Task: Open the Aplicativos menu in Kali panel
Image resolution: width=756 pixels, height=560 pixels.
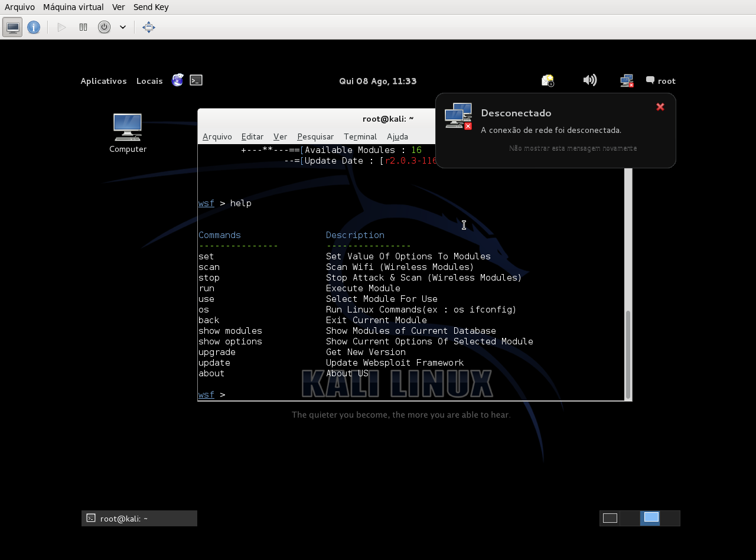Action: (x=103, y=81)
